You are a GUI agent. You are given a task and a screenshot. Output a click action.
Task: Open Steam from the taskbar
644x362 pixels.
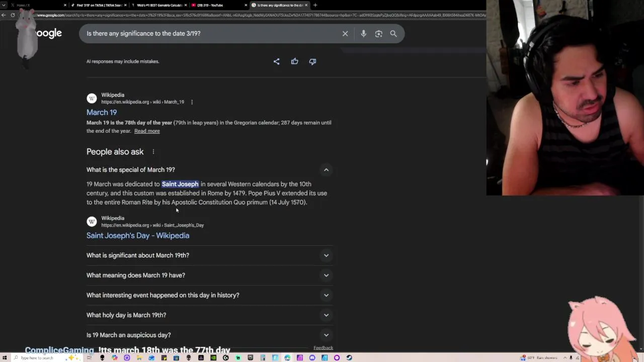349,358
